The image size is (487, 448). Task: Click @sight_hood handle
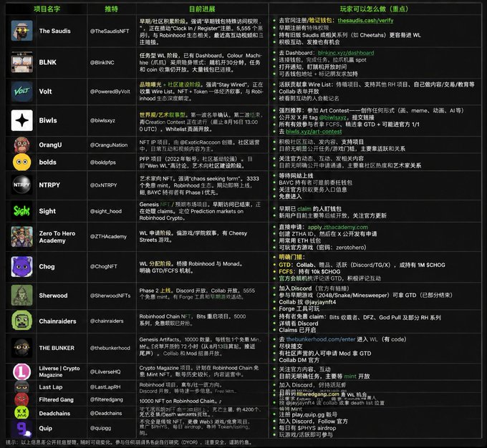click(x=105, y=211)
